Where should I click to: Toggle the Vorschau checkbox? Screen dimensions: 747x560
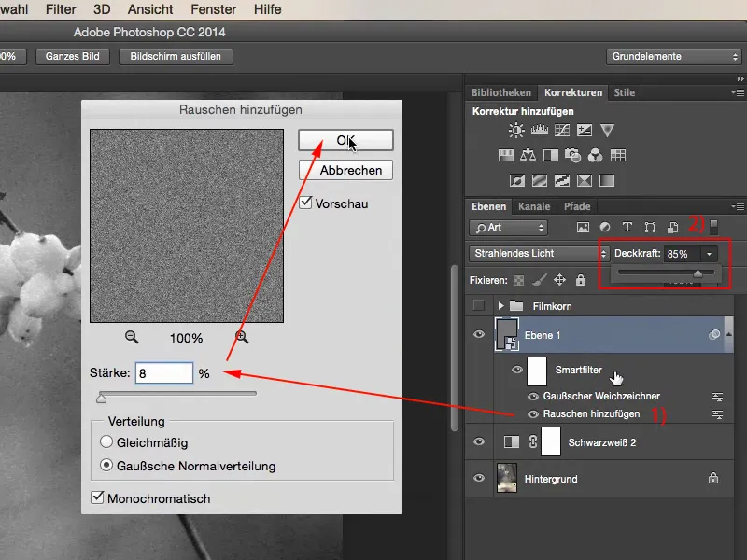pos(305,203)
